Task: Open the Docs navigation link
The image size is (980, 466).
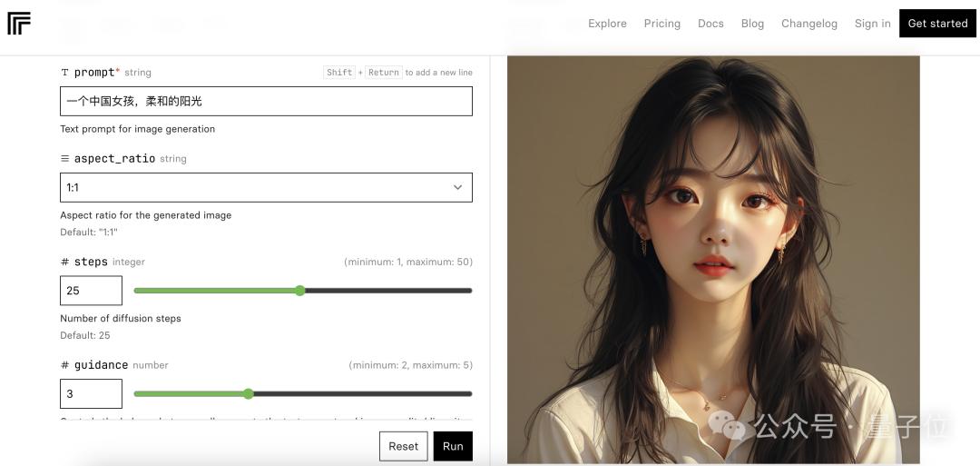Action: (710, 24)
